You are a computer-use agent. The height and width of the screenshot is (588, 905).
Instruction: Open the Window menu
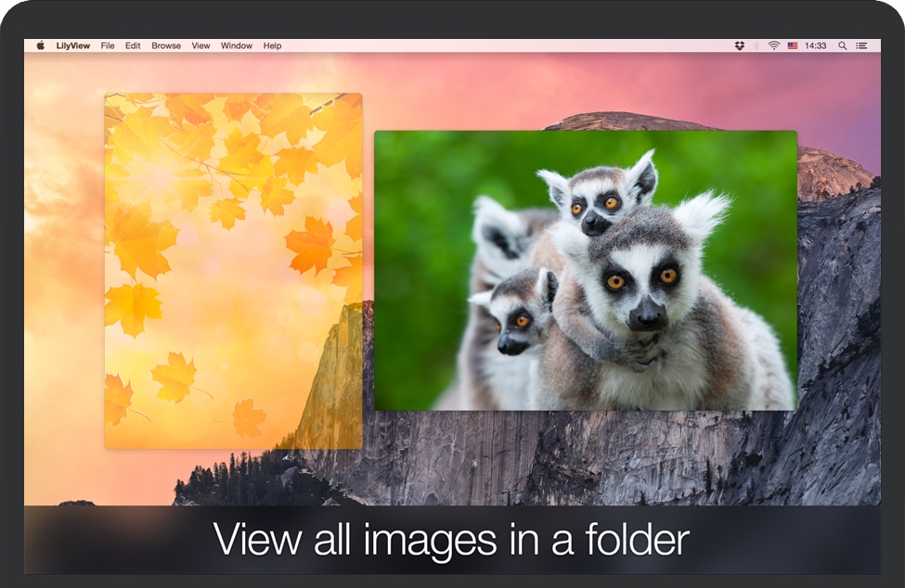(237, 45)
